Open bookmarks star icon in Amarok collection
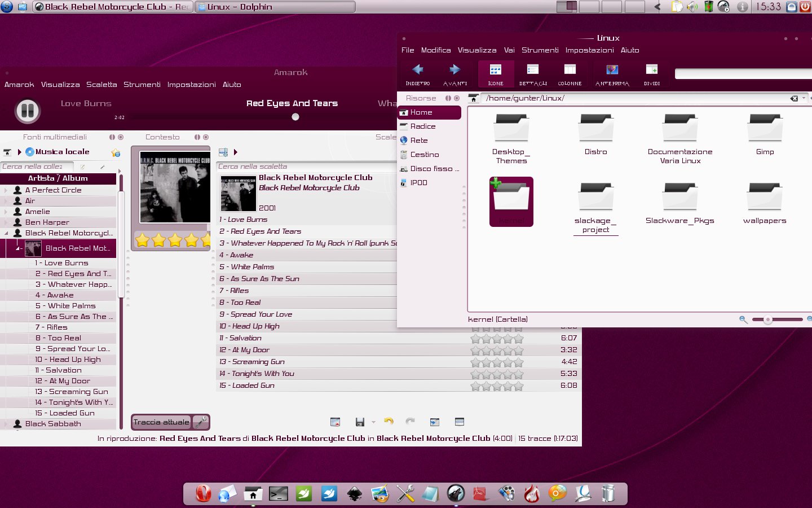 [x=116, y=152]
